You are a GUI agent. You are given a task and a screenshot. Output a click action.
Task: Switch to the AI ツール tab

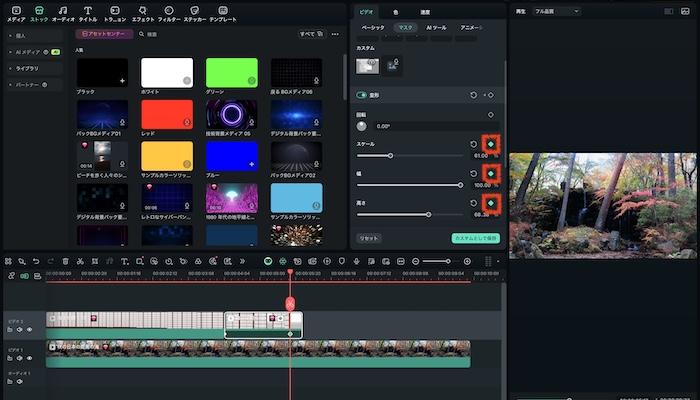(435, 28)
